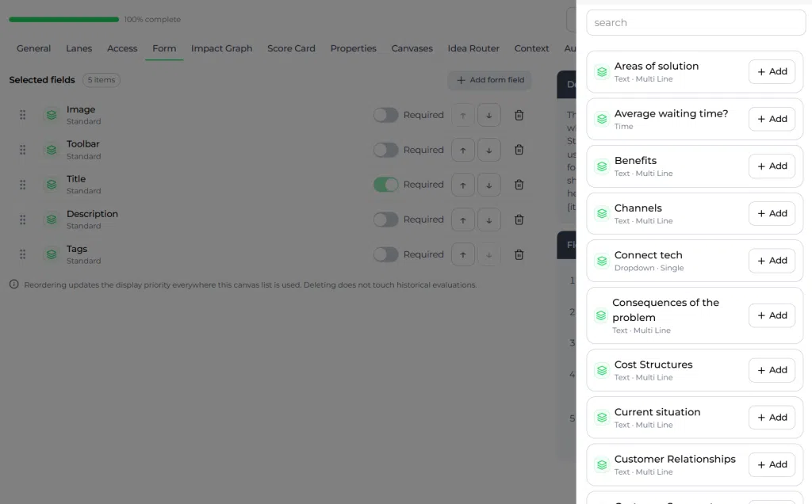Open the Lanes tab
The width and height of the screenshot is (812, 504).
tap(79, 48)
